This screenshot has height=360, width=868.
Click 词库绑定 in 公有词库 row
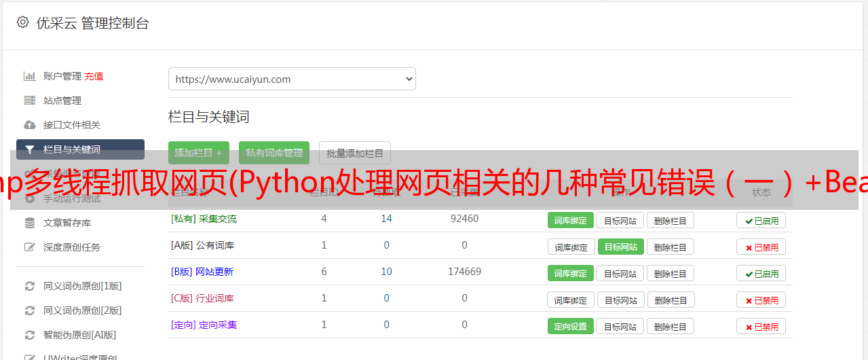coord(571,247)
